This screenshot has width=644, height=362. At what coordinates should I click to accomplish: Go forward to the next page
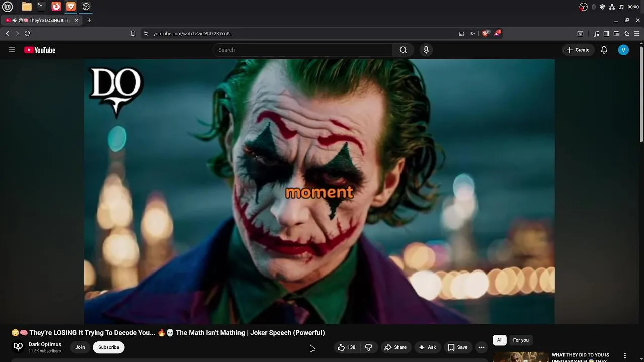coord(17,33)
